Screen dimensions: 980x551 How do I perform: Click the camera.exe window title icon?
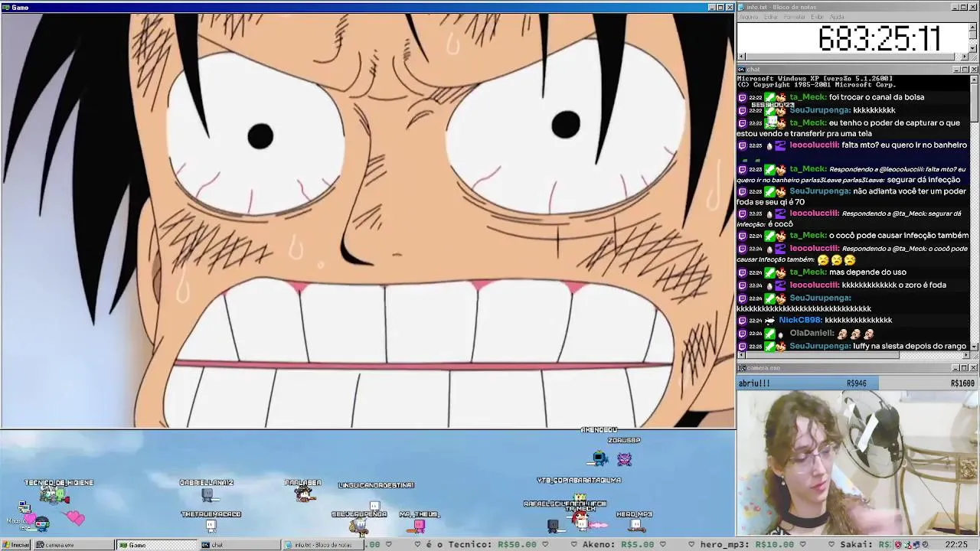(x=742, y=368)
